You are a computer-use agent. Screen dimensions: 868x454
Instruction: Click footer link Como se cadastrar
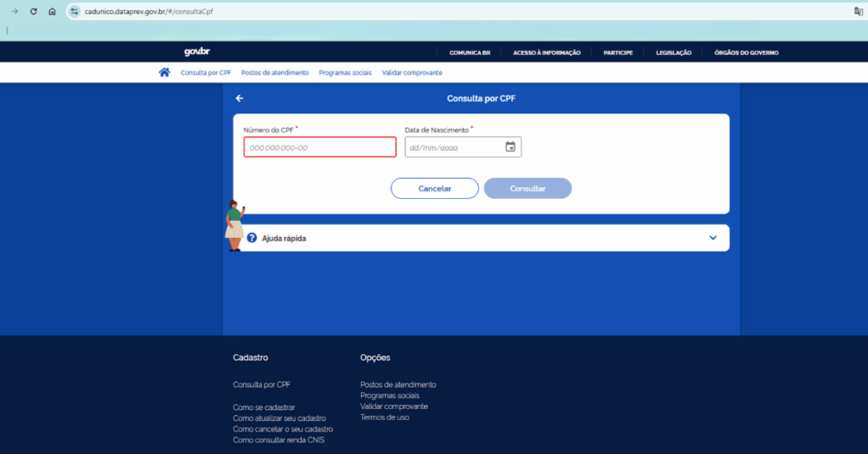(264, 407)
